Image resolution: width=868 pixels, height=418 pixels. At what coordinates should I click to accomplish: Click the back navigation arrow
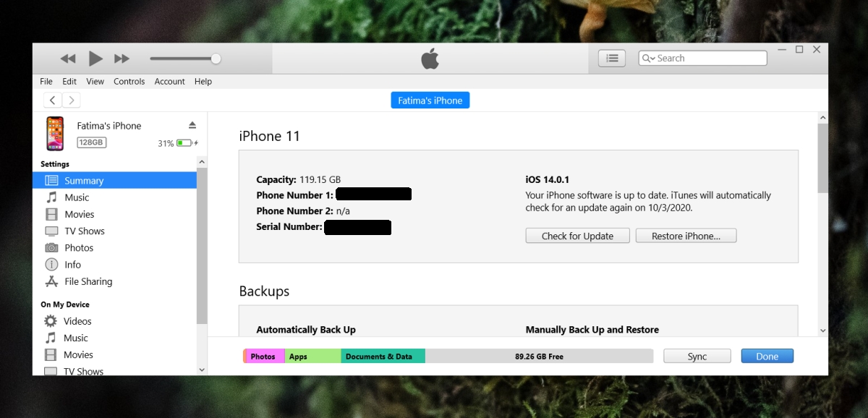[53, 101]
